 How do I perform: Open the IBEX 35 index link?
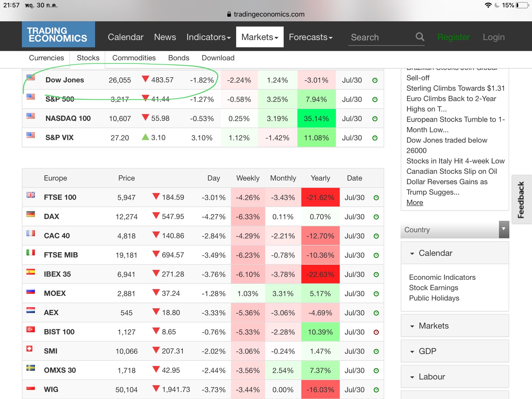(57, 274)
